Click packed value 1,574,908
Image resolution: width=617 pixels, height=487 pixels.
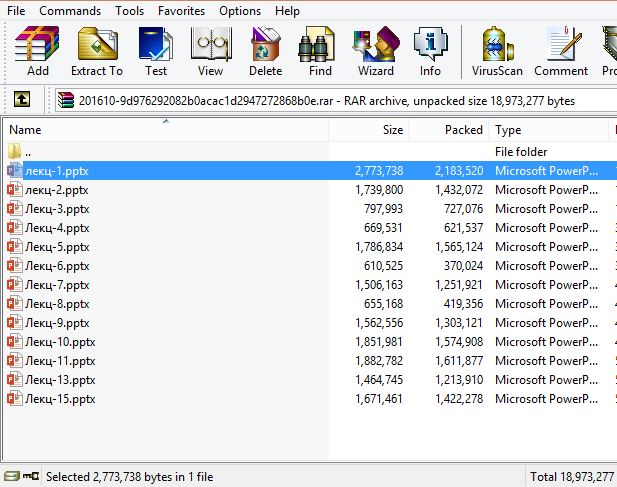459,342
